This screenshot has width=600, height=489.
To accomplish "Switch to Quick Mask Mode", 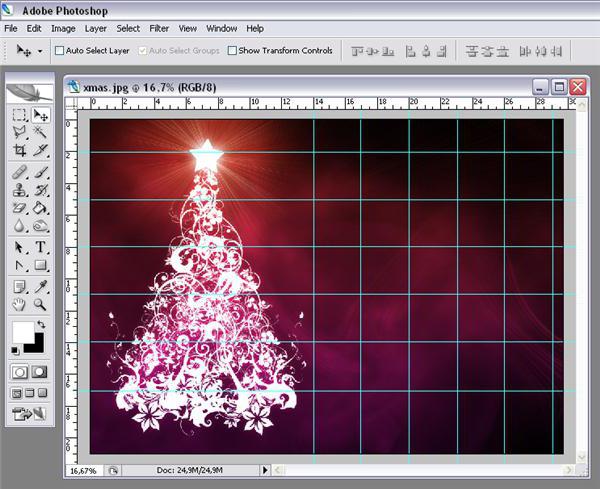I will point(39,372).
